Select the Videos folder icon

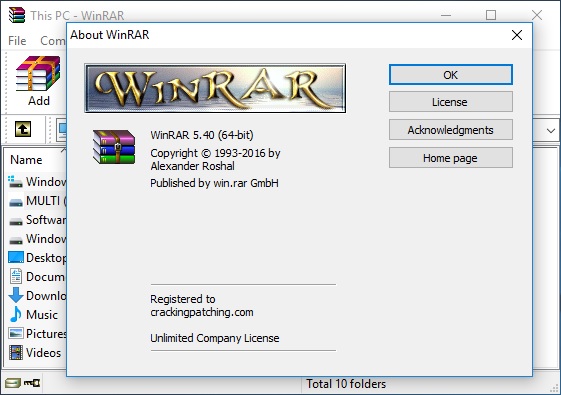pos(15,353)
